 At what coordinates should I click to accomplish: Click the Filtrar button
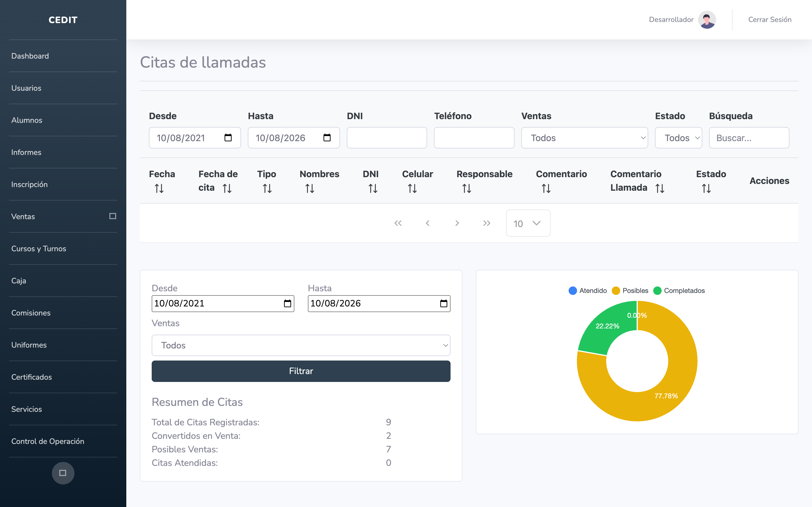(x=301, y=371)
